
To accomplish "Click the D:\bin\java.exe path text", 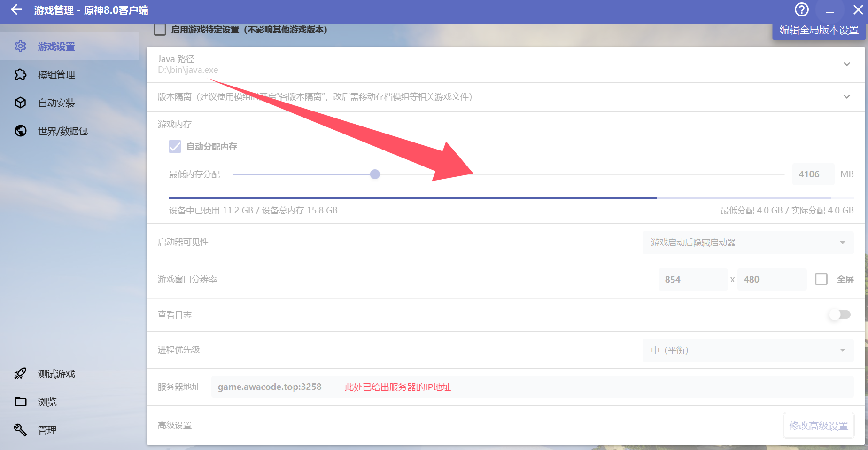I will click(188, 70).
